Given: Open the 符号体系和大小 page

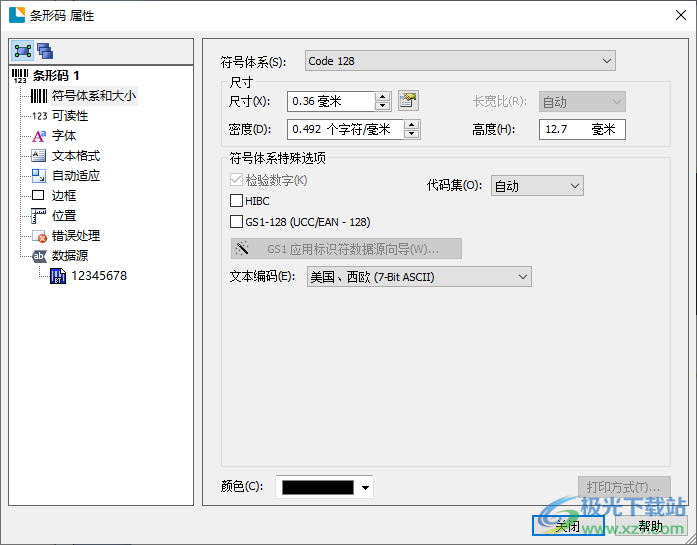Looking at the screenshot, I should tap(94, 96).
